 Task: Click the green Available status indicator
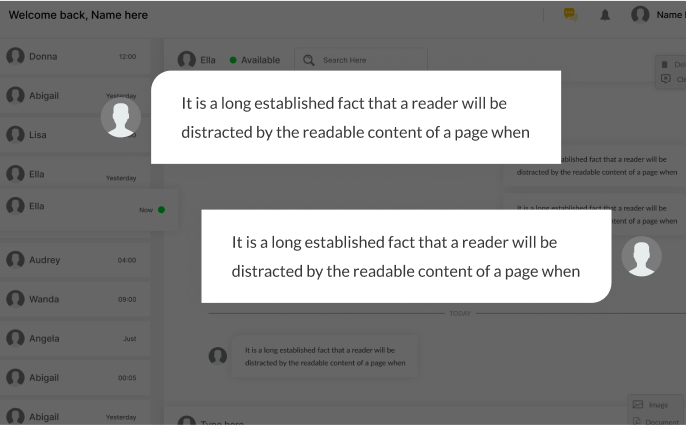pyautogui.click(x=233, y=60)
